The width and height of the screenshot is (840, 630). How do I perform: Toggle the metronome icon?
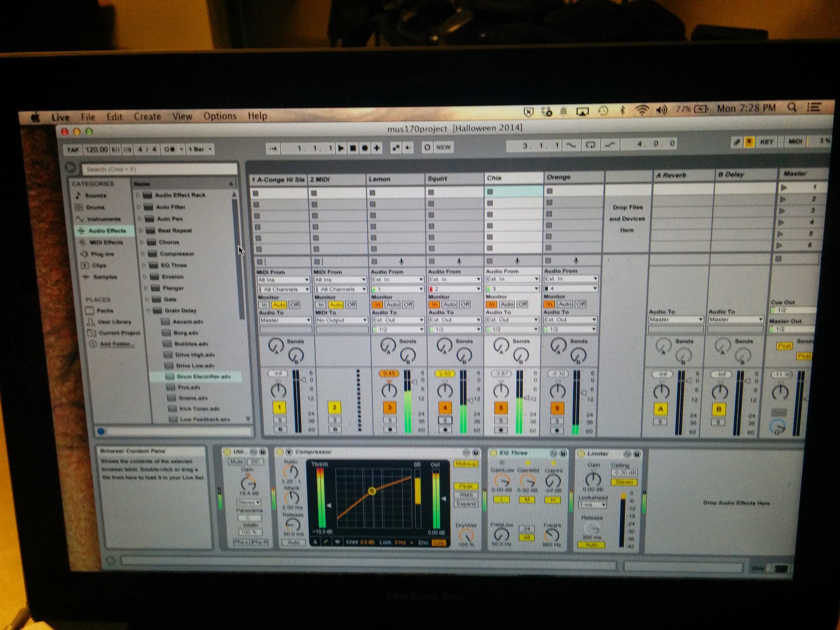pos(170,149)
